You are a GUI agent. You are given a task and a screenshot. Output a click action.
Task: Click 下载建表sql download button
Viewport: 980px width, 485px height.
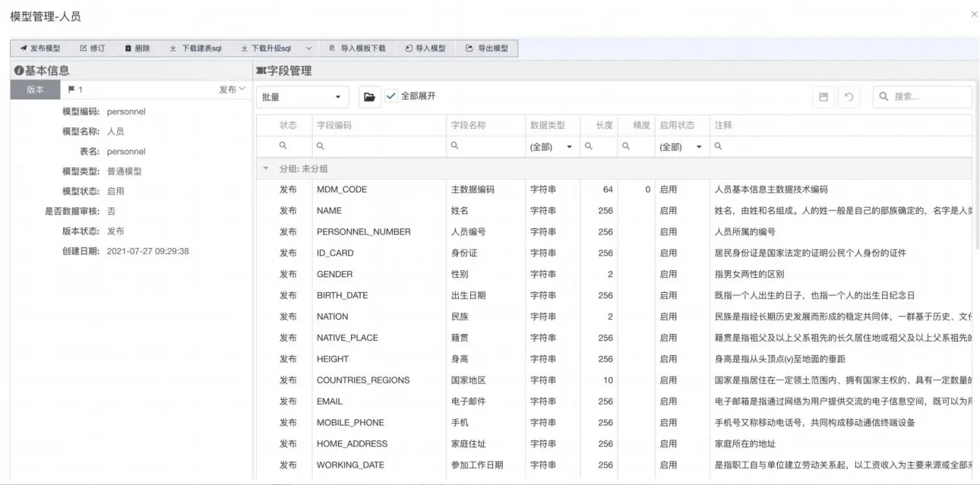coord(196,48)
